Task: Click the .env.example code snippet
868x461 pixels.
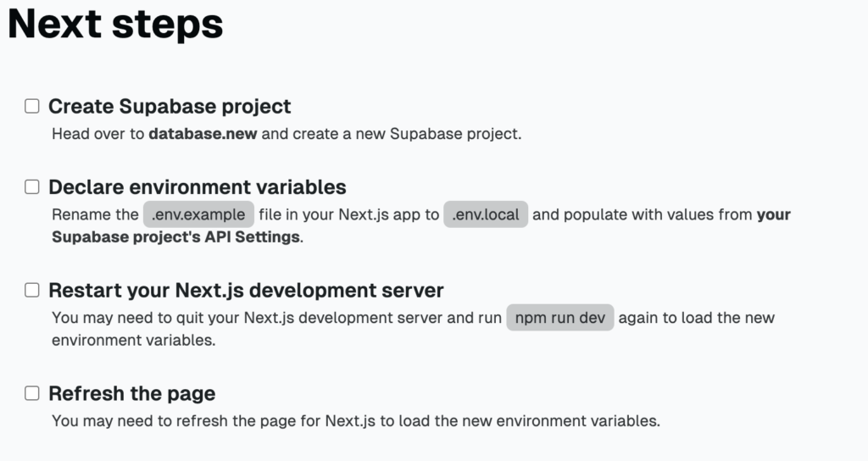Action: pyautogui.click(x=198, y=214)
